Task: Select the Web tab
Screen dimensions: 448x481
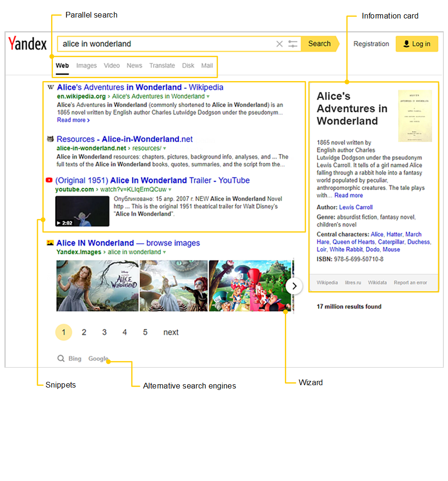Action: tap(62, 65)
